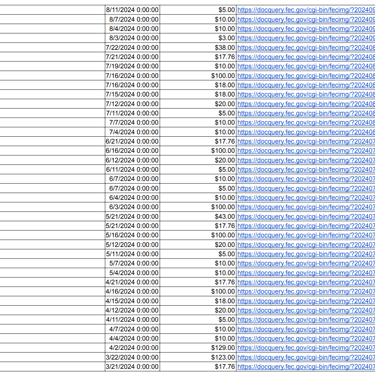Open the FEC link beside the $43.00 amount

306,216
